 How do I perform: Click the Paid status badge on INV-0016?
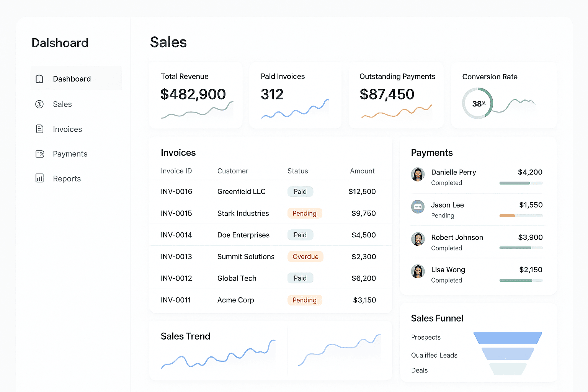pos(300,191)
